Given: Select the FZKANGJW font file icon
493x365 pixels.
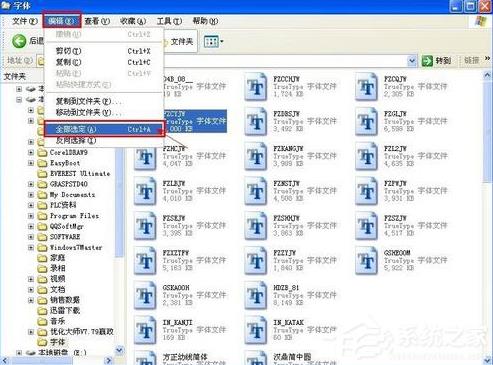Looking at the screenshot, I should click(x=256, y=157).
